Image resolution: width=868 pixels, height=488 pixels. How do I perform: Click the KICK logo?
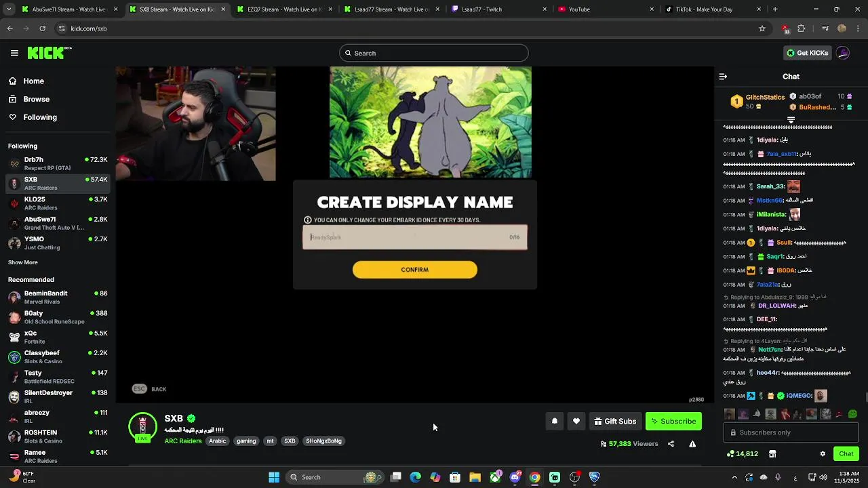click(x=50, y=53)
